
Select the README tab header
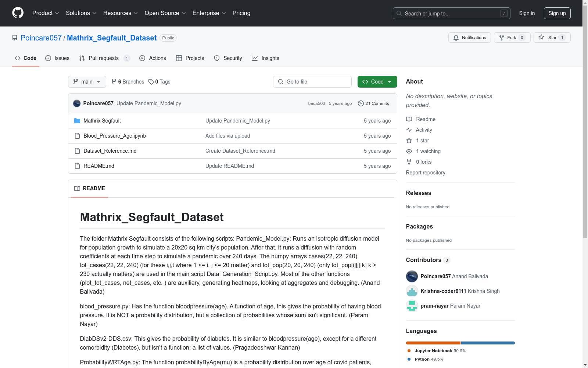coord(90,188)
